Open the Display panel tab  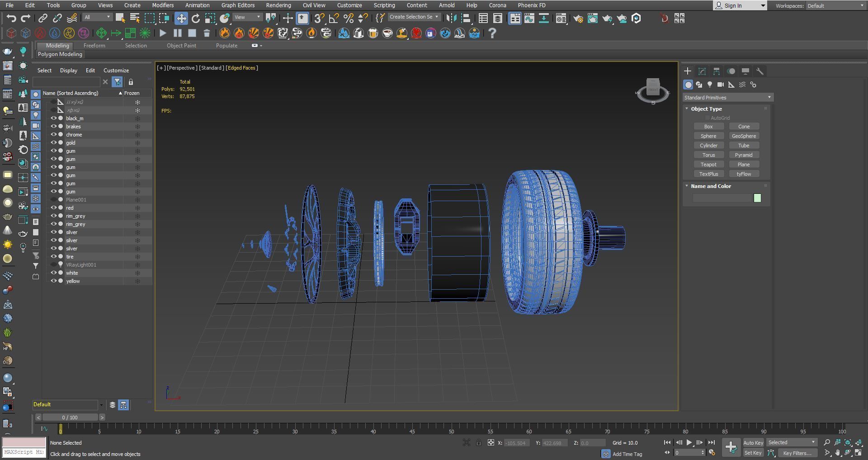tap(745, 71)
